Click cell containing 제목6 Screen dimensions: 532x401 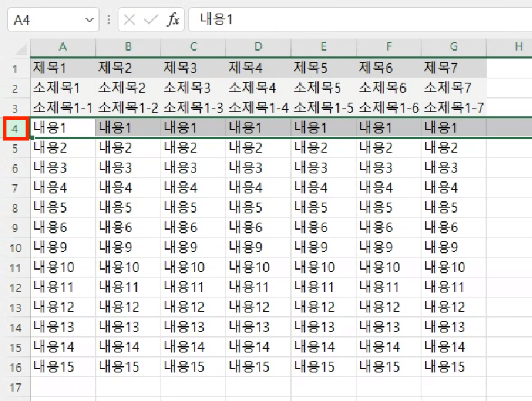(389, 68)
